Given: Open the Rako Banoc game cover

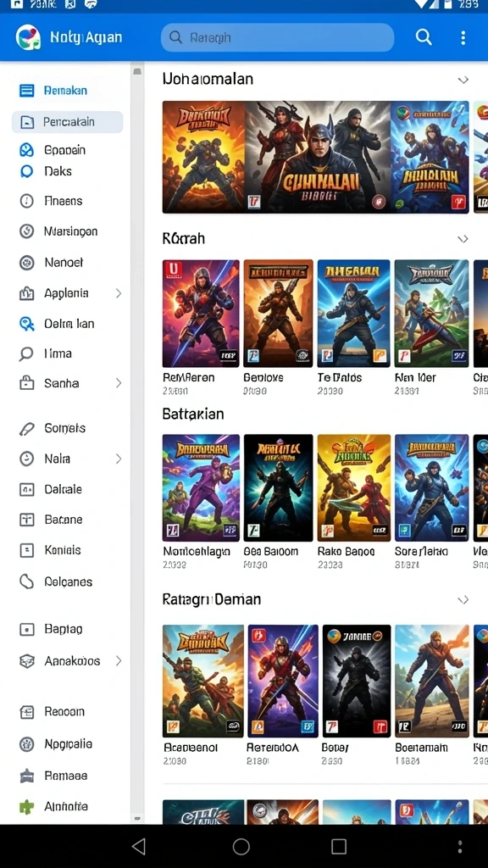Looking at the screenshot, I should point(353,487).
